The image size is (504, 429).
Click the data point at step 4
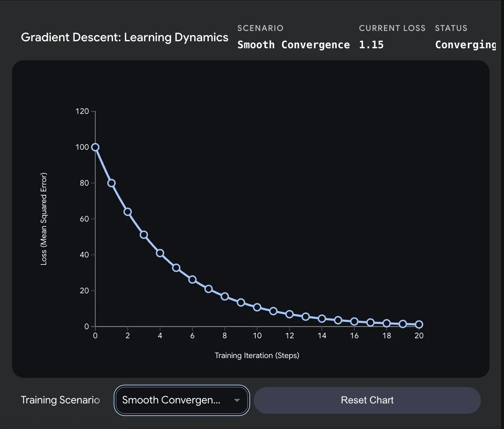(x=160, y=253)
